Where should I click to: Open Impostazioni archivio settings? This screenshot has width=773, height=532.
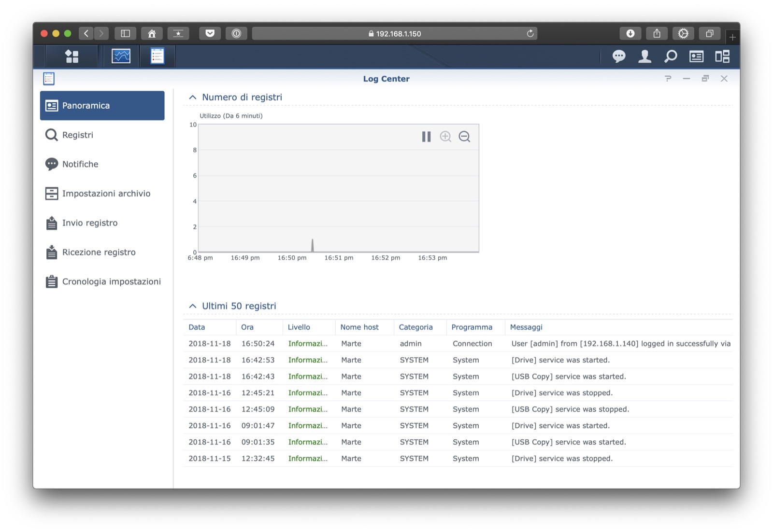click(x=106, y=194)
